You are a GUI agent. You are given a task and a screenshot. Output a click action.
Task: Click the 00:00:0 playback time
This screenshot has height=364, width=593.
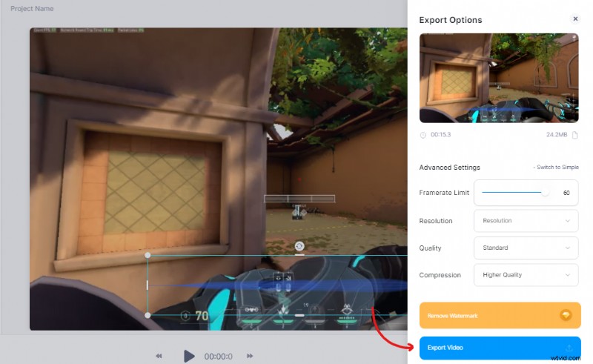click(218, 357)
